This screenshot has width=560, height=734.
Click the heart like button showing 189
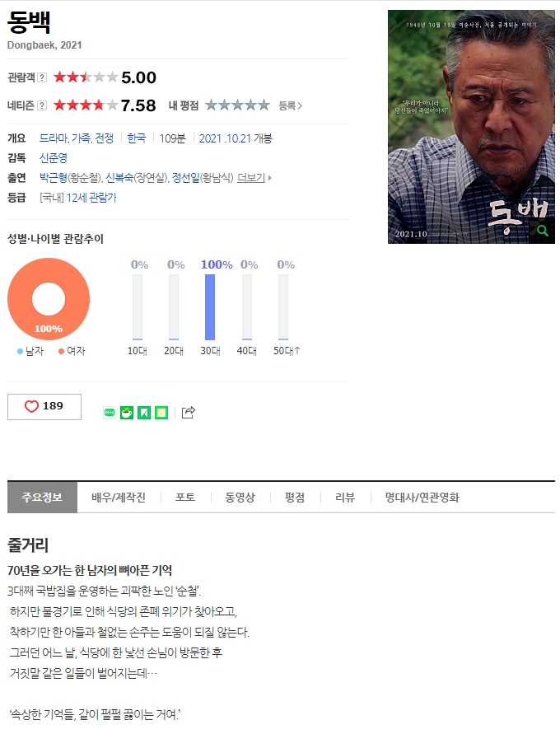point(44,406)
